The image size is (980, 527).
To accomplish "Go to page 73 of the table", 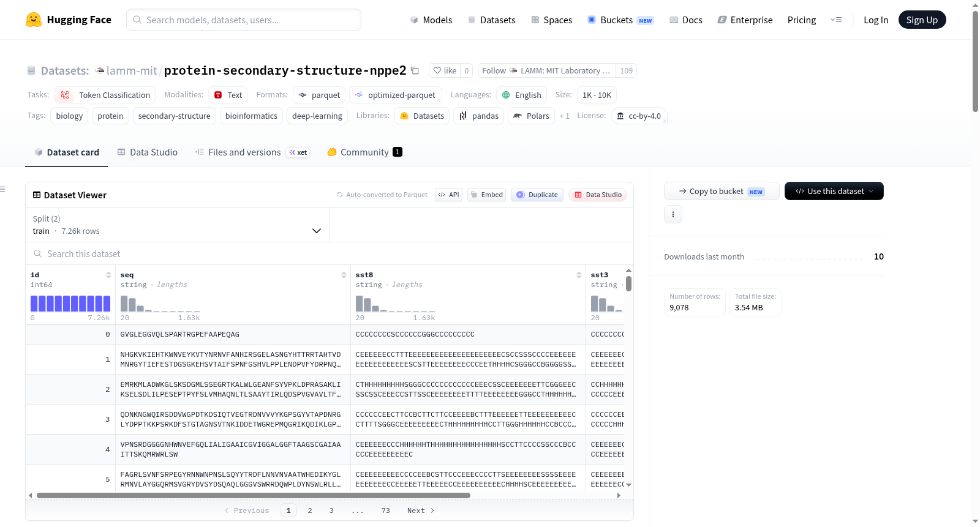I will 385,510.
